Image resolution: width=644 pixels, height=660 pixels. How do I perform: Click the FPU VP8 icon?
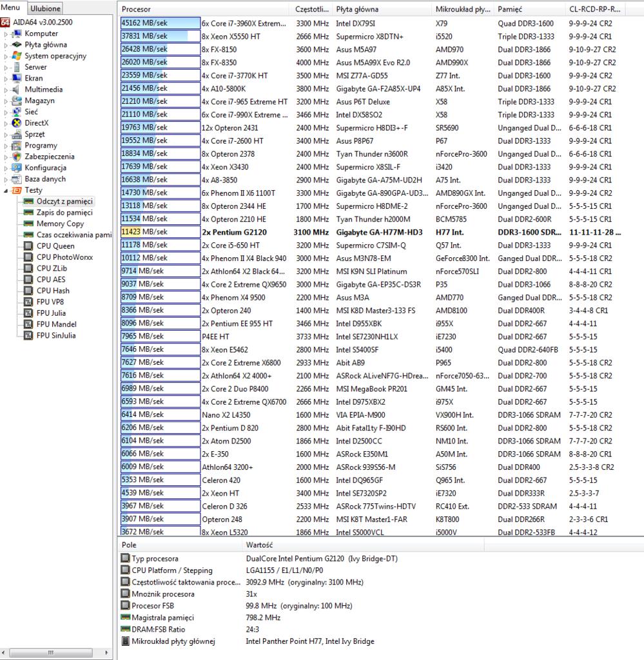[x=28, y=302]
